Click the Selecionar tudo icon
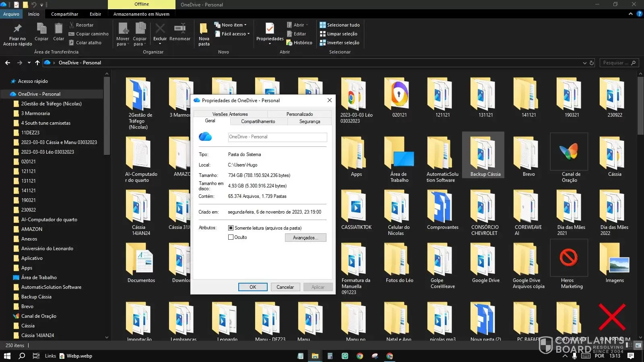644x362 pixels. coord(322,25)
